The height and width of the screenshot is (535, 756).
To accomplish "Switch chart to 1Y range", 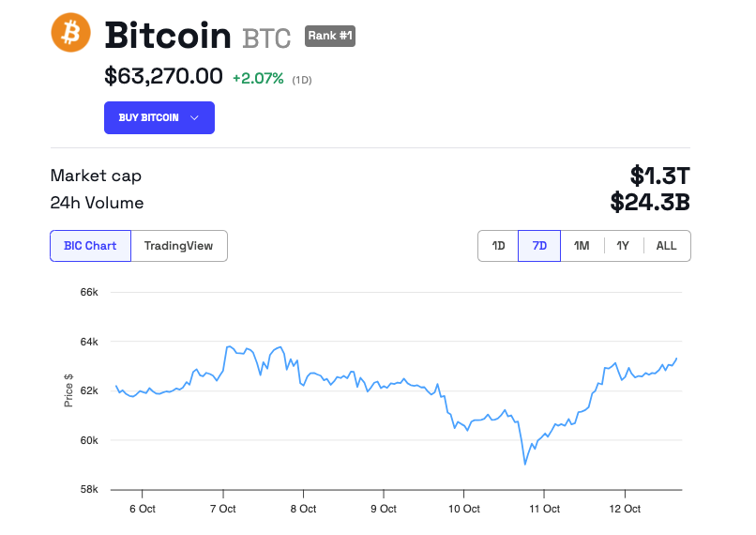I will pos(623,246).
